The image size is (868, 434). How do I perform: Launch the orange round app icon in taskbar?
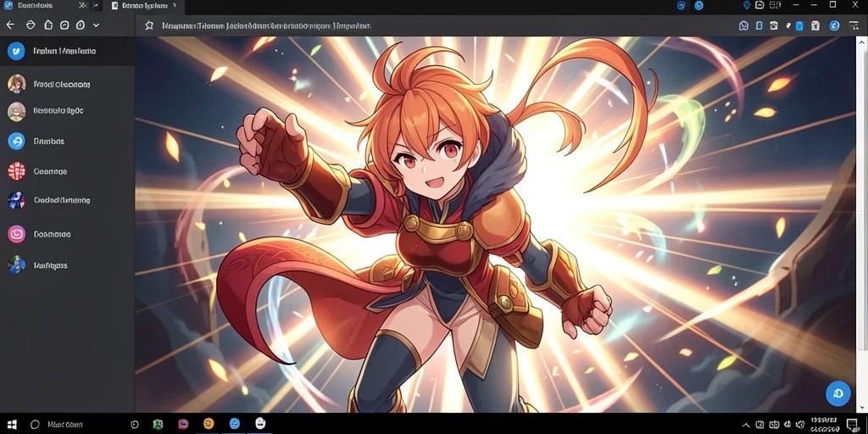point(209,424)
